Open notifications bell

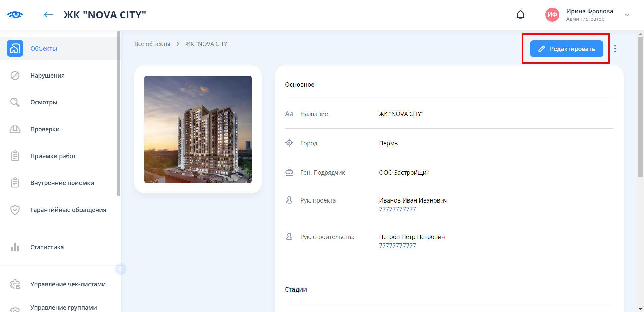[x=520, y=15]
